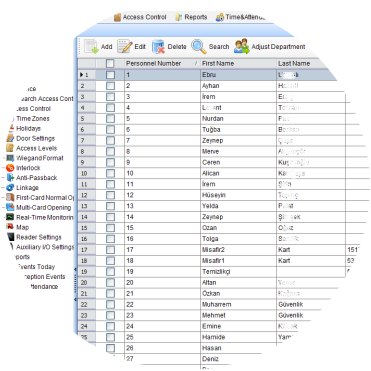Viewport: 371px width, 371px height.
Task: Click the Search button label
Action: pyautogui.click(x=219, y=47)
